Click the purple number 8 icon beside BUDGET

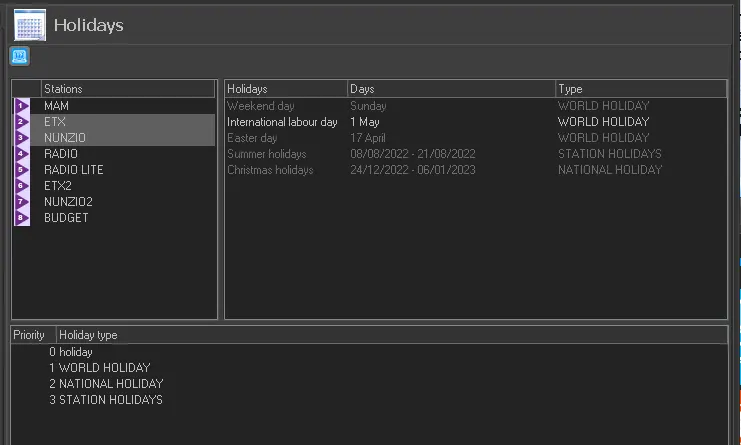click(x=22, y=218)
